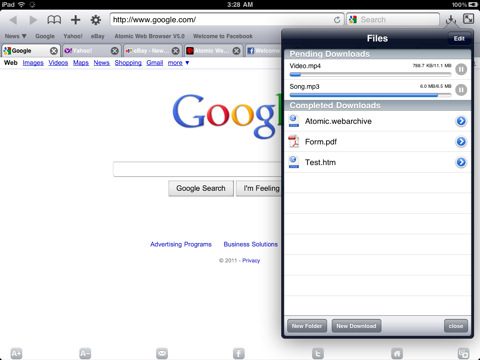Add a new tab with plus icon

click(x=76, y=20)
